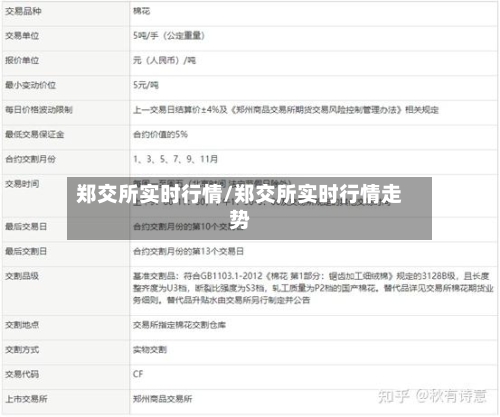Select the 1、3、5、7、9、11月 value
The height and width of the screenshot is (417, 500).
click(175, 159)
